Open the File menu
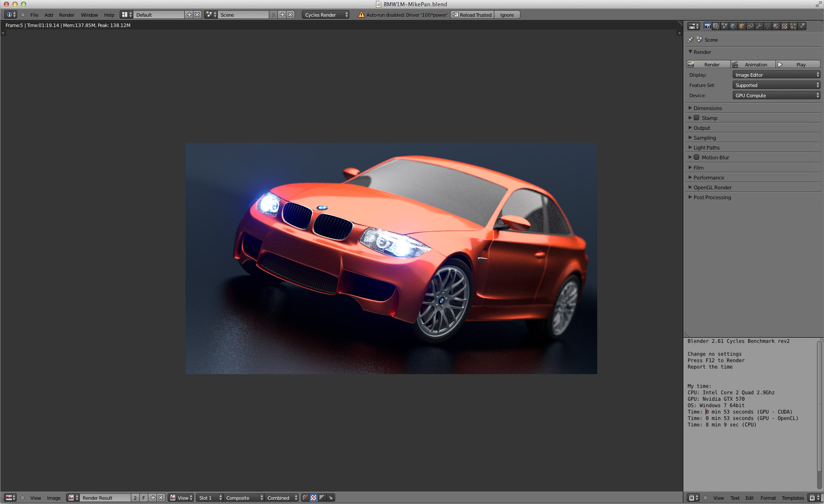This screenshot has width=824, height=504. tap(34, 15)
